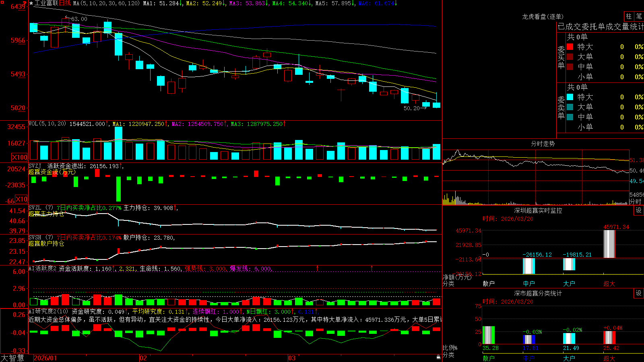Click the 超赢散户持仓 label

tap(46, 244)
